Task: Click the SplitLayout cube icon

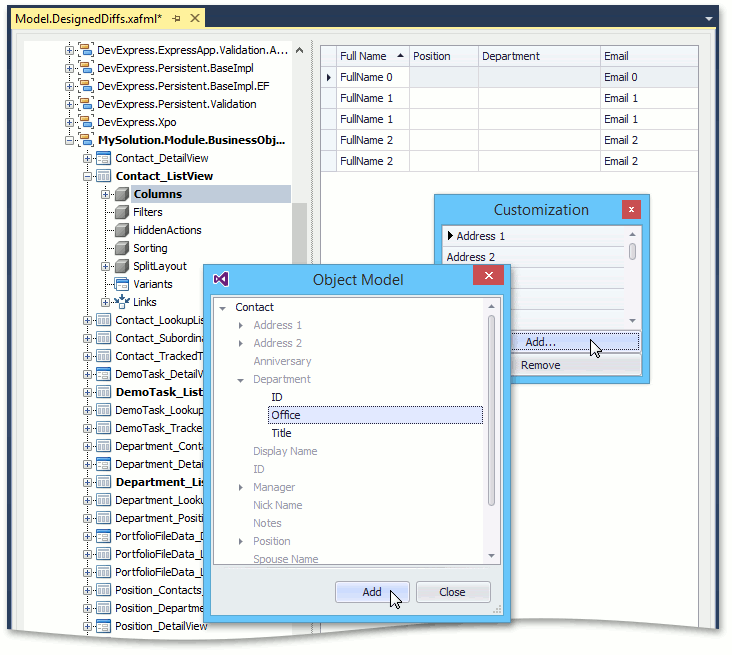Action: (122, 266)
